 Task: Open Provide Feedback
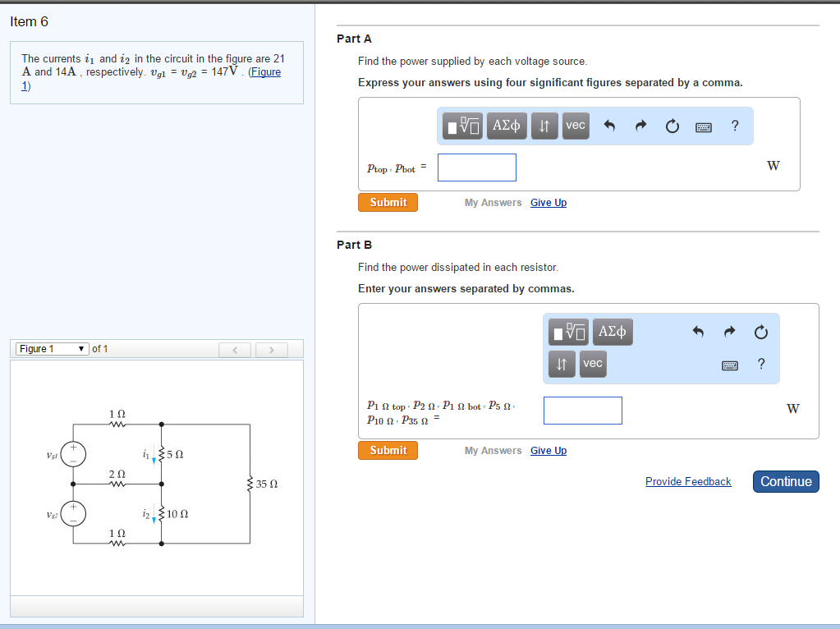pyautogui.click(x=688, y=481)
